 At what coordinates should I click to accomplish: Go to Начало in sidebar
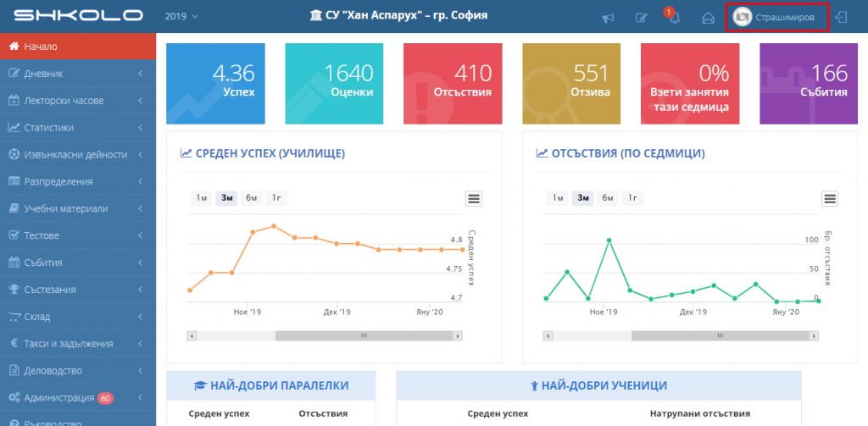pos(78,47)
